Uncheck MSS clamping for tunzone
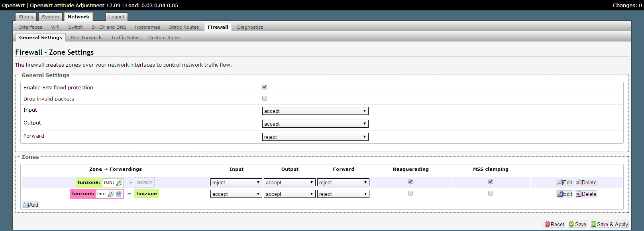This screenshot has height=231, width=644. pos(491,182)
